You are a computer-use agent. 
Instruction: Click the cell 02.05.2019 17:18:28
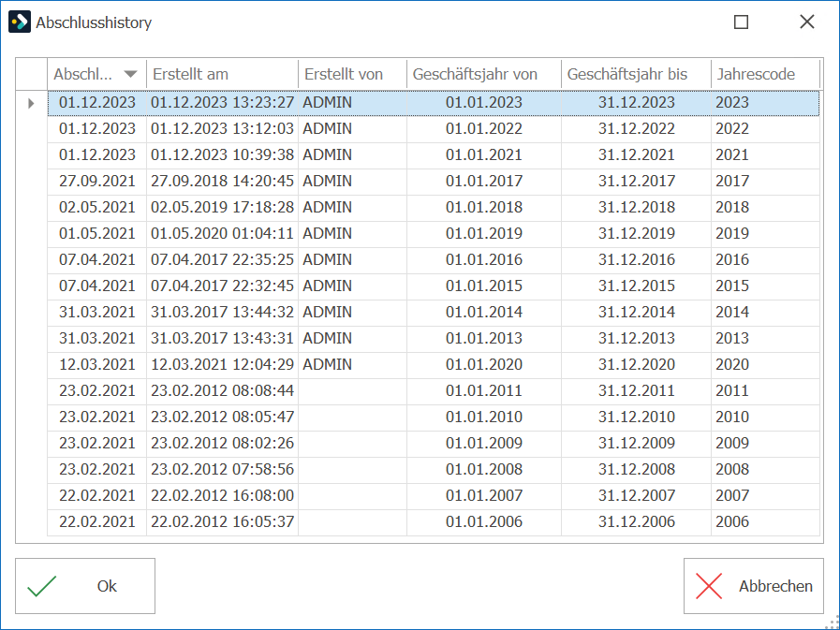(222, 208)
